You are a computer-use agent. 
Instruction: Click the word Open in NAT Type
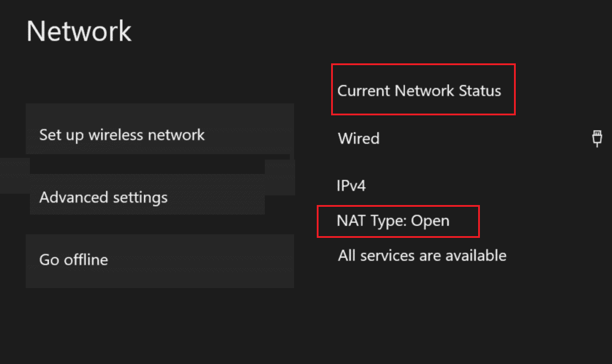[x=430, y=221]
